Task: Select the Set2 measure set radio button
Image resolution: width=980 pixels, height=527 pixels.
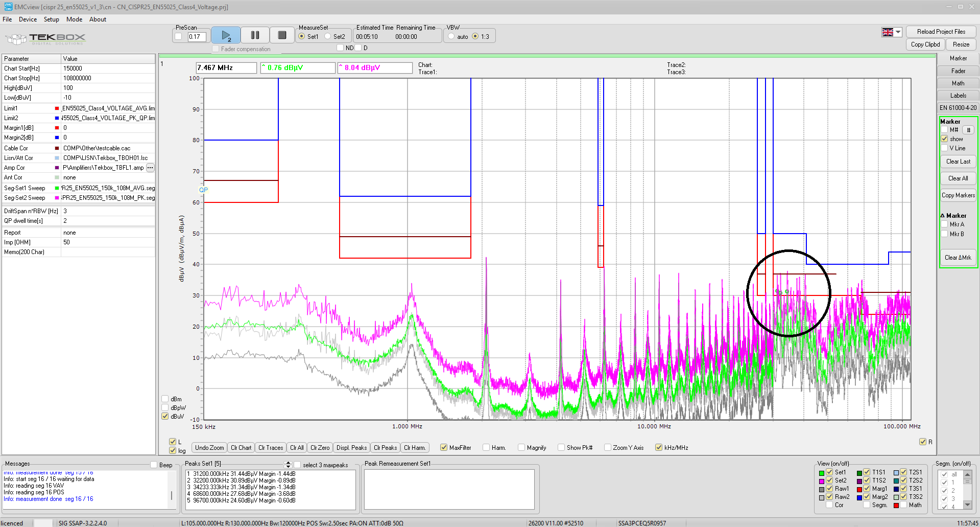Action: pyautogui.click(x=328, y=36)
